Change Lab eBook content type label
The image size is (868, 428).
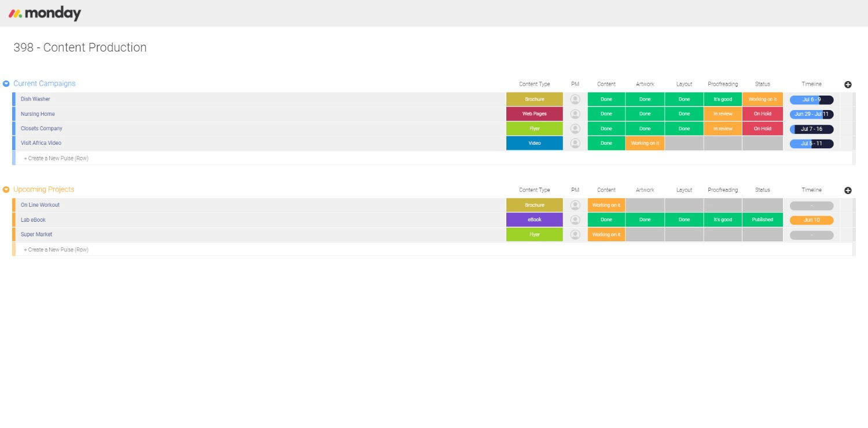point(535,220)
